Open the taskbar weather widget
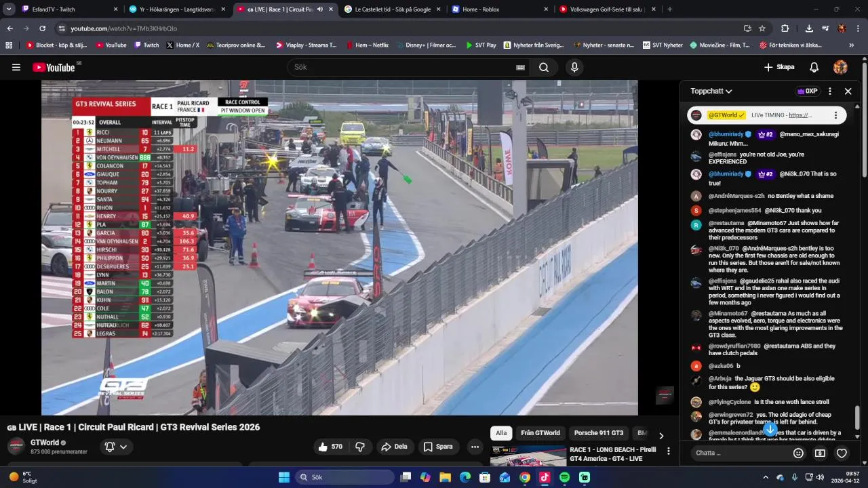868x488 pixels. (24, 477)
